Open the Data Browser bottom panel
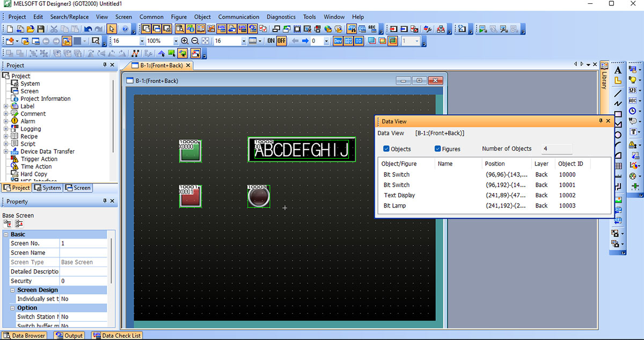The width and height of the screenshot is (644, 340). click(x=25, y=336)
